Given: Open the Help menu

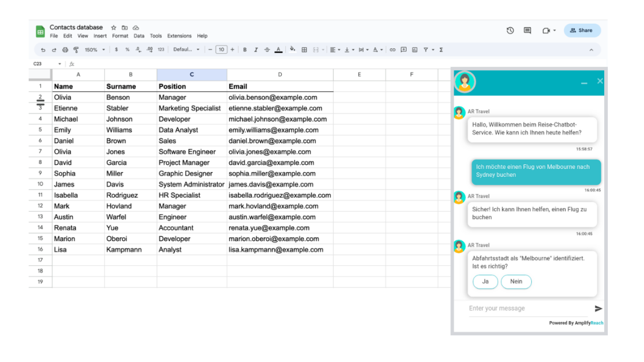Looking at the screenshot, I should point(202,36).
